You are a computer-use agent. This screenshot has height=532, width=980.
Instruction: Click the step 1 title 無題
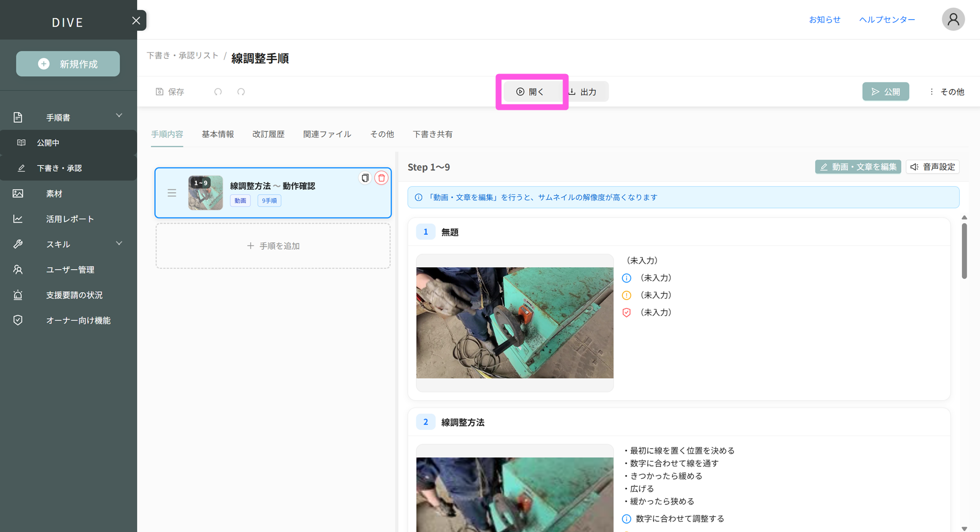[x=450, y=232]
